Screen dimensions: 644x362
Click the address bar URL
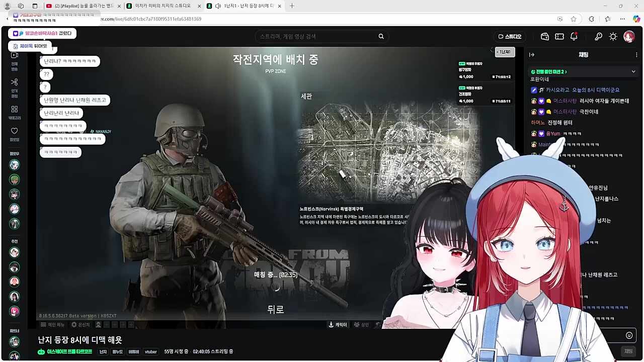pos(151,19)
